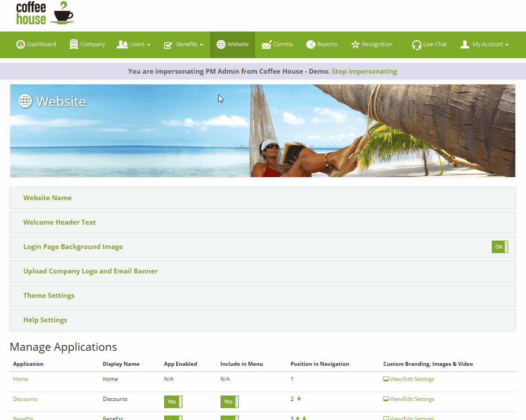Select the Website navigation tab
526x420 pixels.
pyautogui.click(x=232, y=44)
